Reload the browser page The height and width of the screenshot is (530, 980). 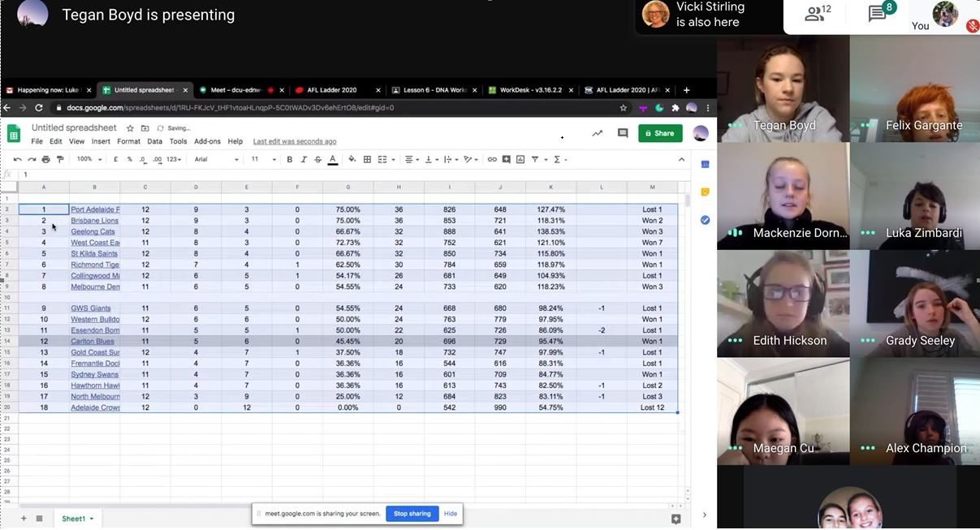click(38, 108)
